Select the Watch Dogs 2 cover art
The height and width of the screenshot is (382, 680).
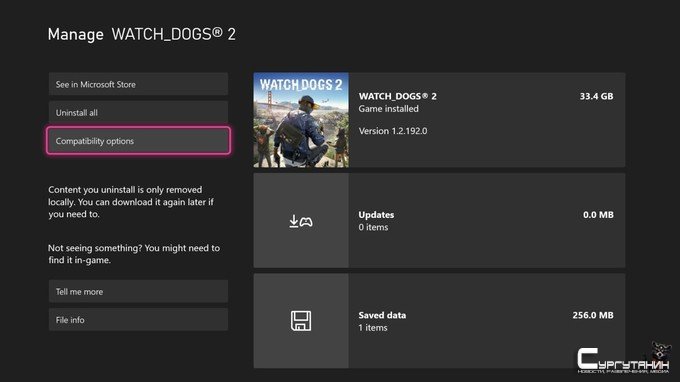(x=301, y=120)
